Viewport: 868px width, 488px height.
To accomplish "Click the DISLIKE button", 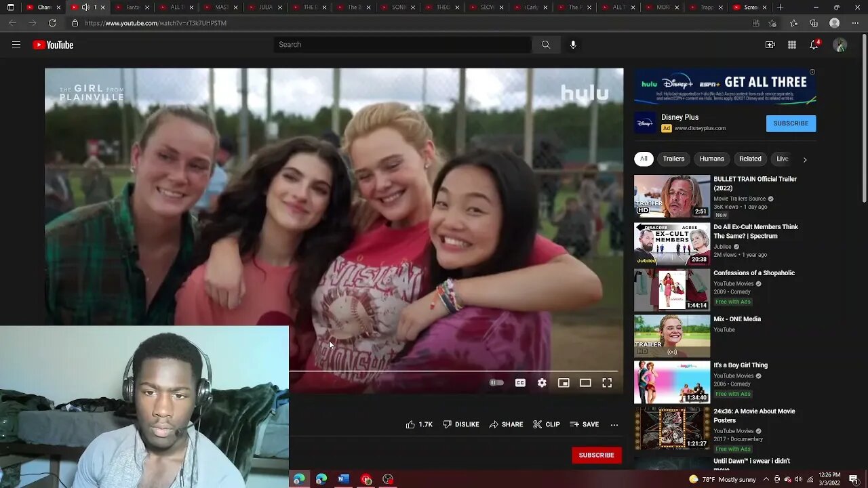I will pyautogui.click(x=461, y=424).
